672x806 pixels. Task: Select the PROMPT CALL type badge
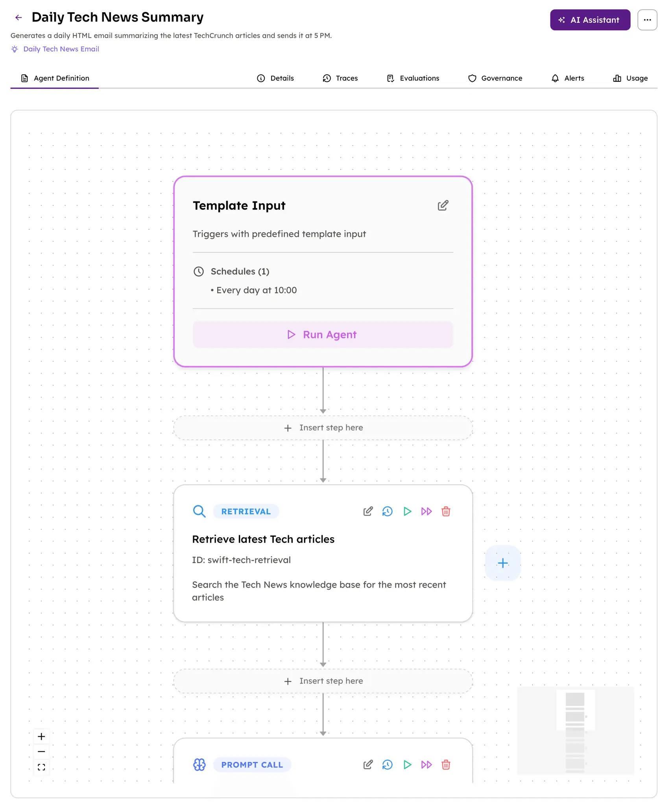[252, 765]
